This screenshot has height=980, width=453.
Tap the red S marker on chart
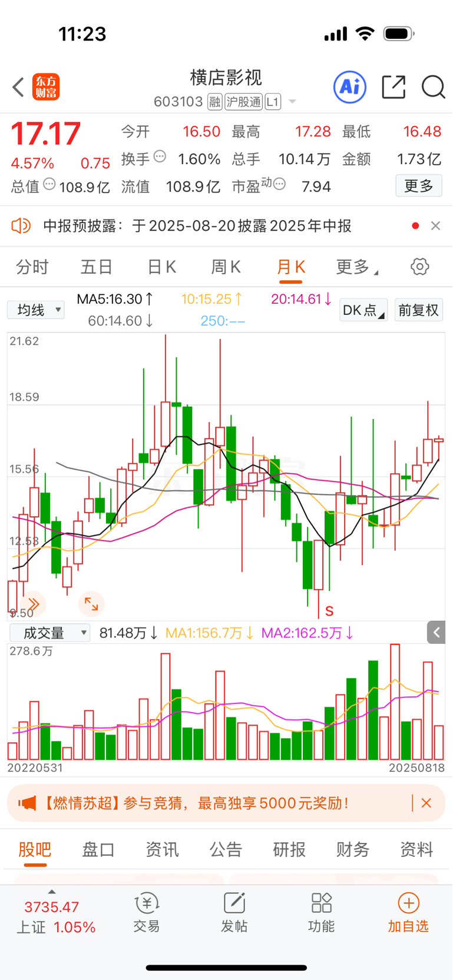click(329, 611)
